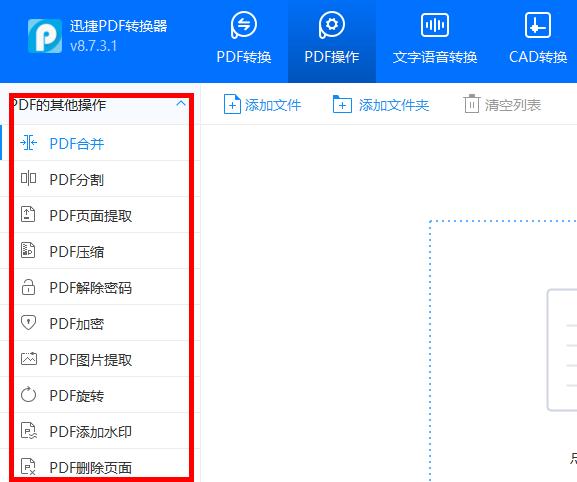Image resolution: width=577 pixels, height=482 pixels.
Task: Switch to the 文字语音转换 tab label
Action: click(435, 57)
